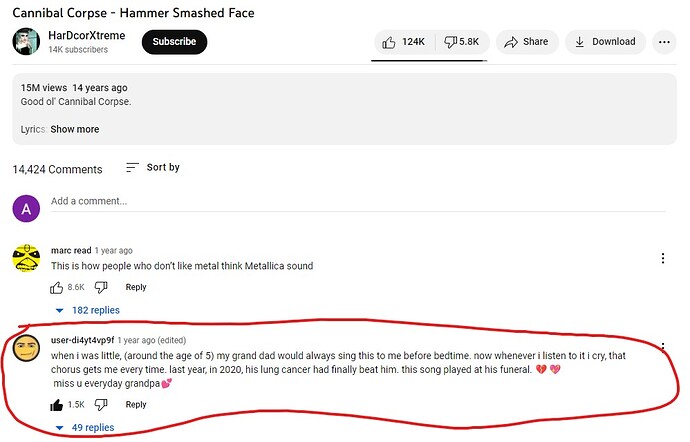Download the video
690x442 pixels.
[x=606, y=42]
